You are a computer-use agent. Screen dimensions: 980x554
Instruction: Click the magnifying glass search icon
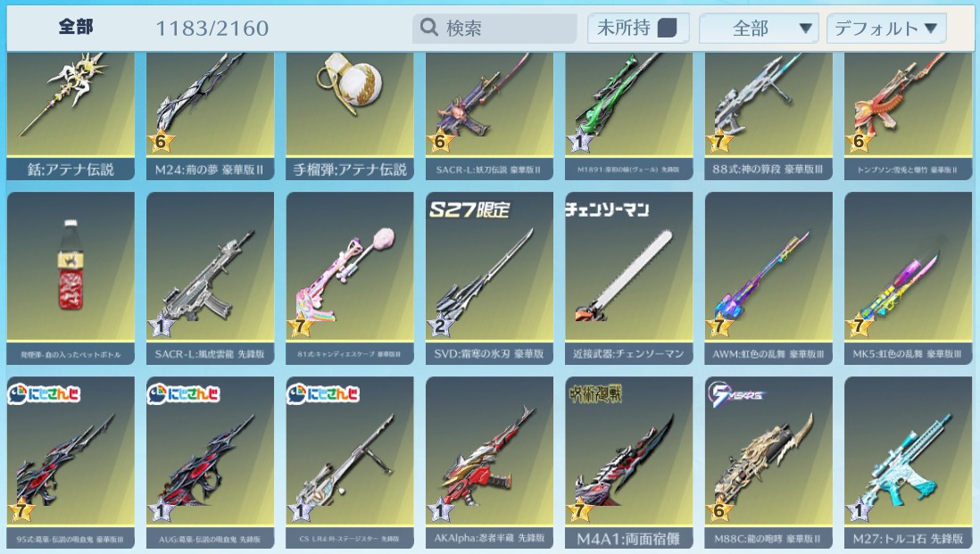point(428,27)
